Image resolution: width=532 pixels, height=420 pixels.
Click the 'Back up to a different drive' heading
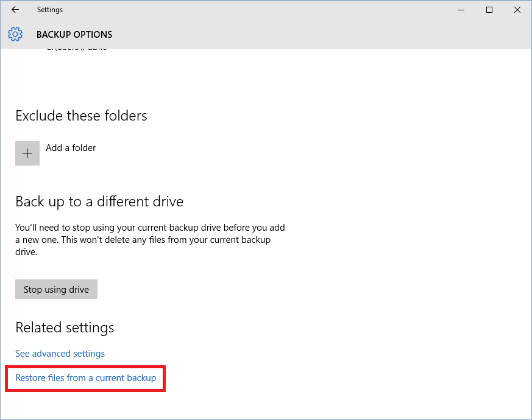99,201
